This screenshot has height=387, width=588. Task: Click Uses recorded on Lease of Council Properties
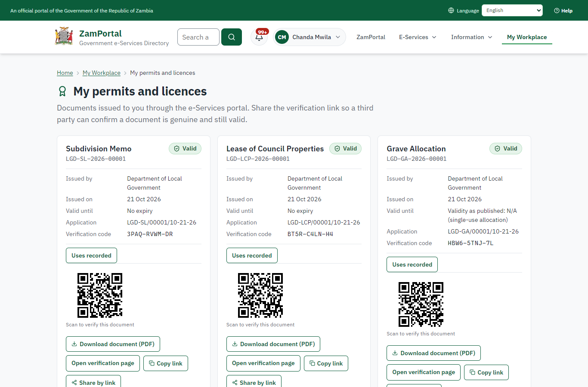[x=252, y=255]
